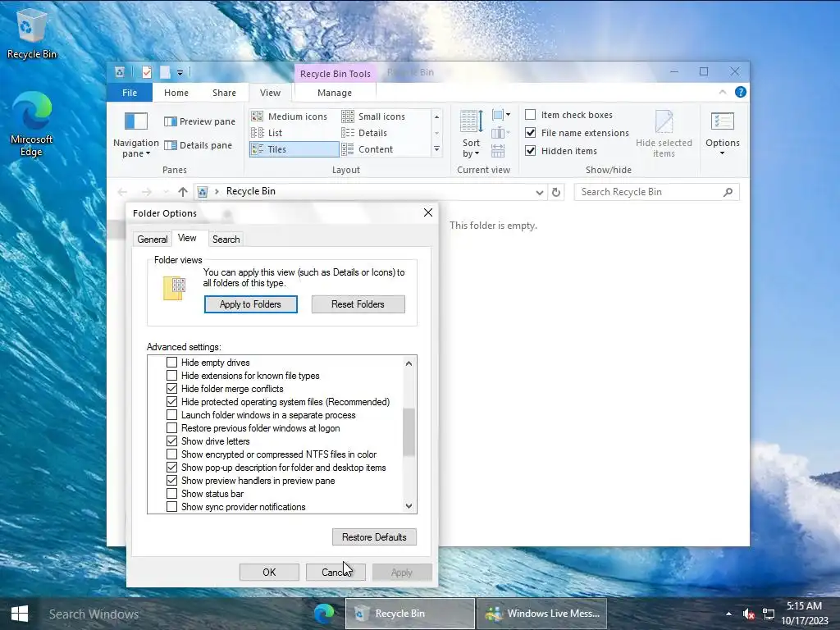This screenshot has height=630, width=840.
Task: Click Hide selected items icon
Action: click(664, 121)
